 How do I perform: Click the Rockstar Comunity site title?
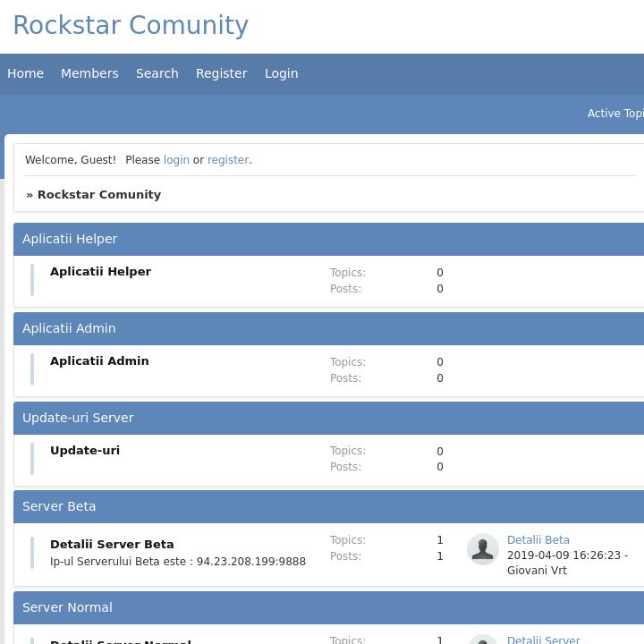click(x=131, y=26)
